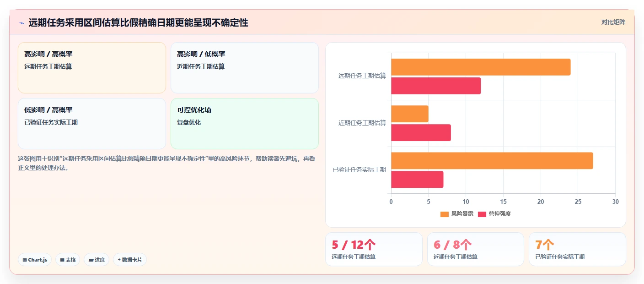Click the x-axis tick value 15
Viewport: 644px width, 284px height.
pyautogui.click(x=503, y=202)
